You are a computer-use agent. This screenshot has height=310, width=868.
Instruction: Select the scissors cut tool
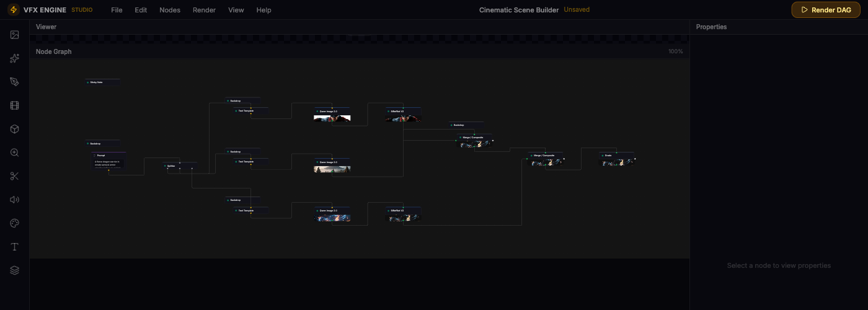click(15, 176)
